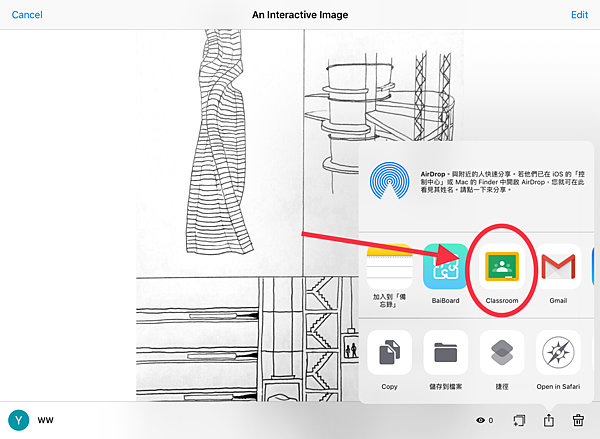This screenshot has height=439, width=600.
Task: Share to the BaiBoard app
Action: click(445, 266)
